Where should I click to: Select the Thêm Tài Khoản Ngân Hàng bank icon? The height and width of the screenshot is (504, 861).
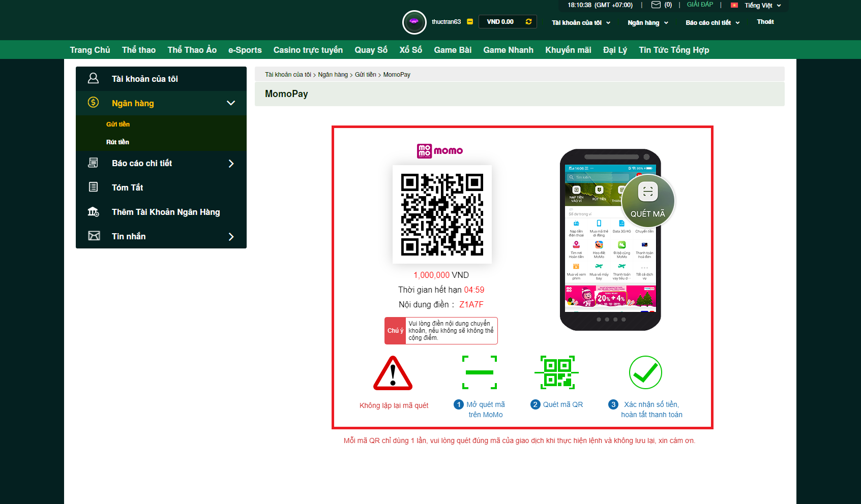coord(94,212)
